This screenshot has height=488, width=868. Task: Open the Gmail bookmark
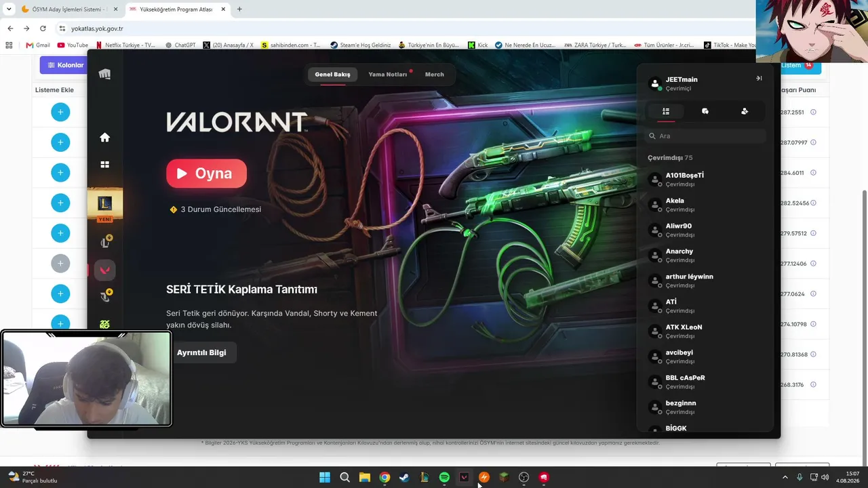(38, 45)
